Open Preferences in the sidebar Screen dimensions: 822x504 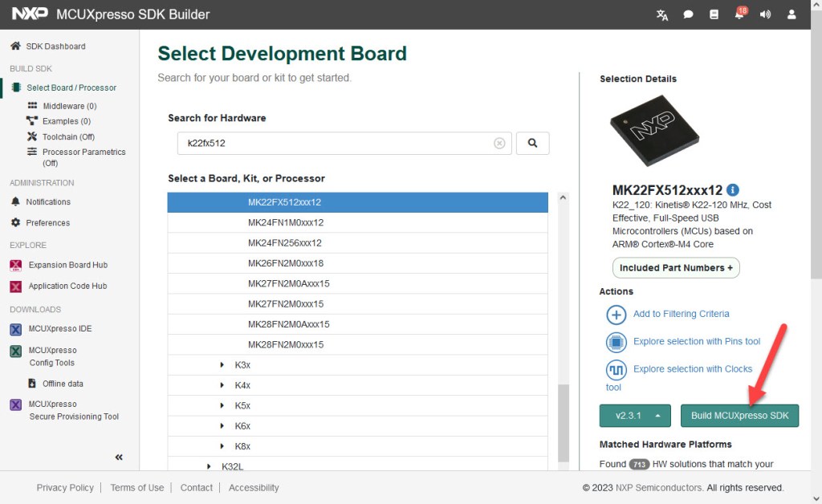[47, 223]
